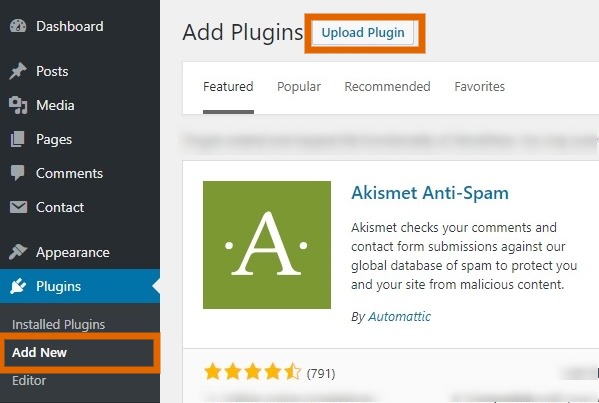Screen dimensions: 599x403
Task: Click the Contact envelope icon
Action: click(18, 207)
